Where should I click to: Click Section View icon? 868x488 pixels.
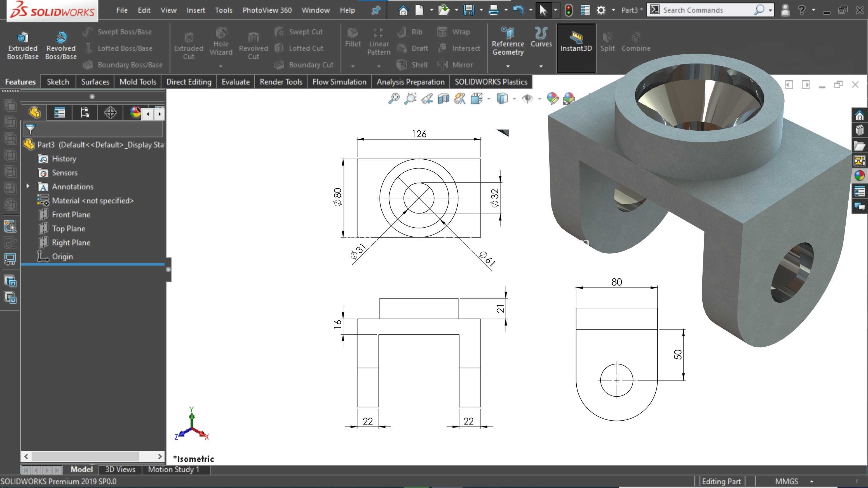pyautogui.click(x=443, y=99)
